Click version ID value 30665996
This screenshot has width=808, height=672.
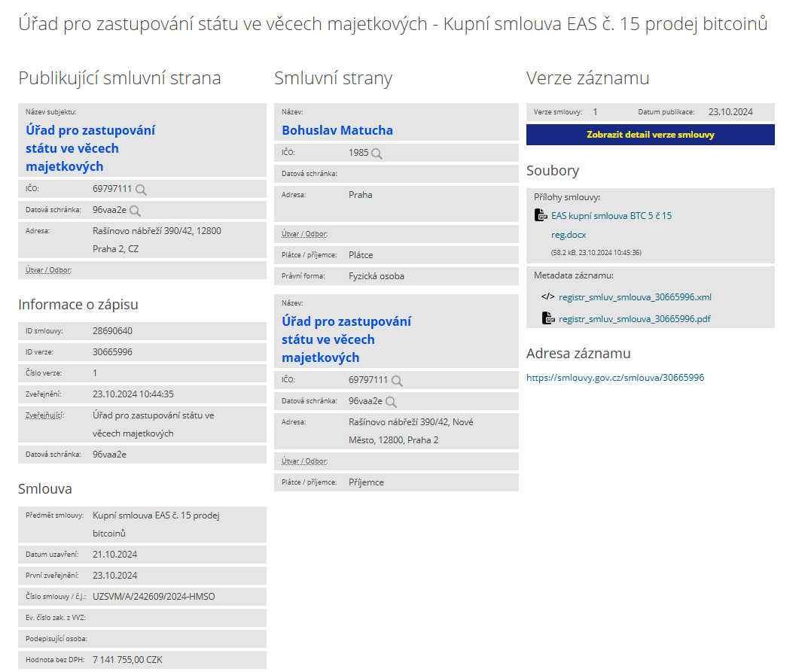(x=112, y=351)
